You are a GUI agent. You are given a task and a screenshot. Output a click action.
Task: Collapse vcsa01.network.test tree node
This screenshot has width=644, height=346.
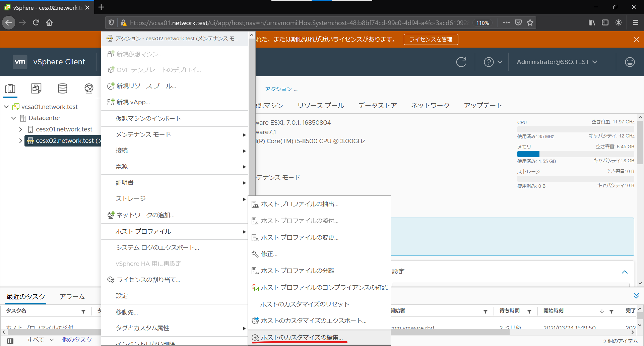click(x=6, y=107)
